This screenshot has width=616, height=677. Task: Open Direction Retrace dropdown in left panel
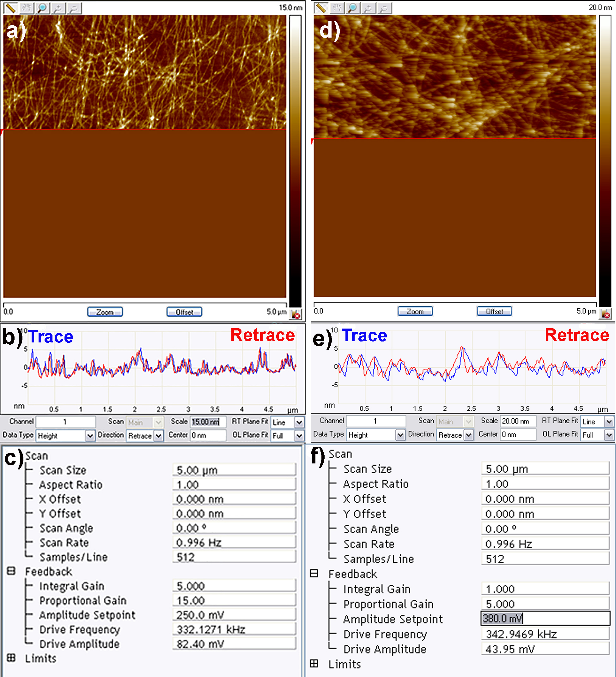(159, 436)
